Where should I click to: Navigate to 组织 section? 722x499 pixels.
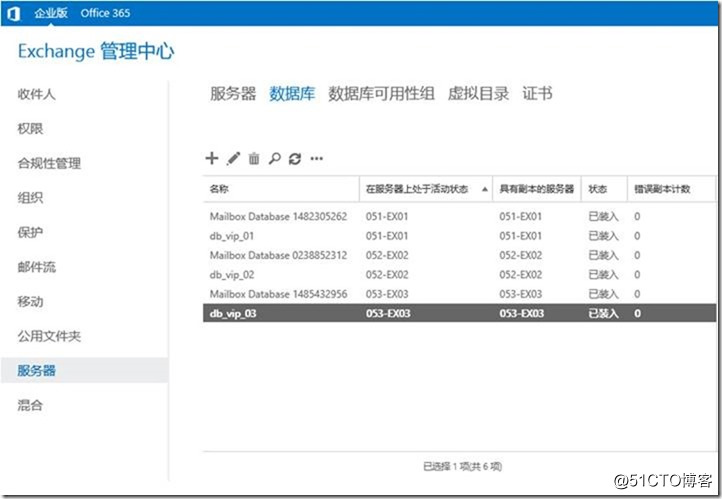pyautogui.click(x=30, y=198)
